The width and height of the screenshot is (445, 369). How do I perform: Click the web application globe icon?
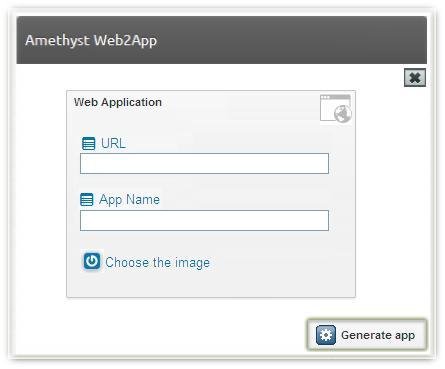pos(336,109)
